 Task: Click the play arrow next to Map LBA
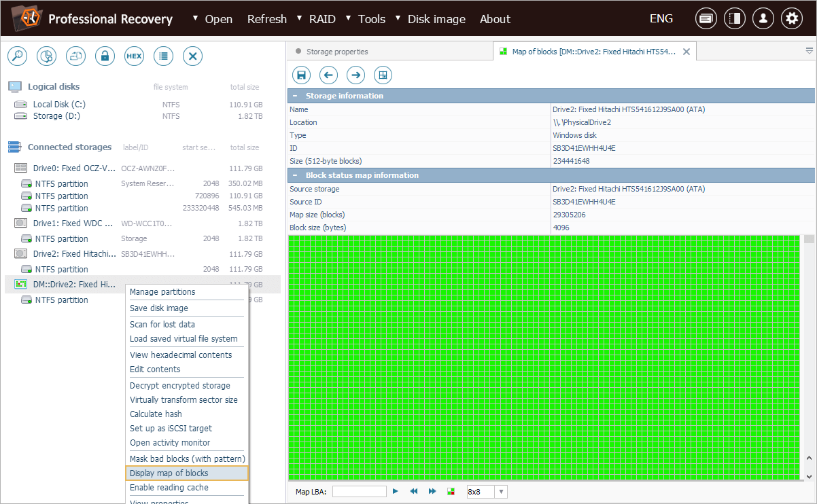(x=395, y=491)
